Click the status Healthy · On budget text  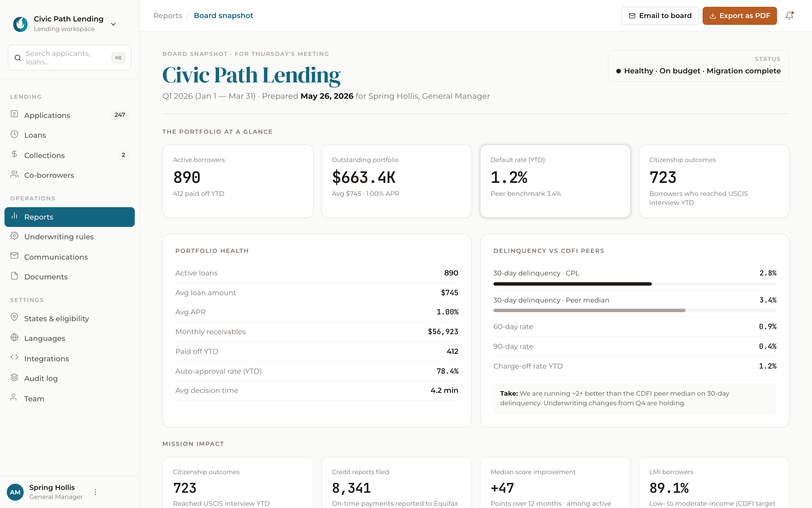pyautogui.click(x=702, y=71)
